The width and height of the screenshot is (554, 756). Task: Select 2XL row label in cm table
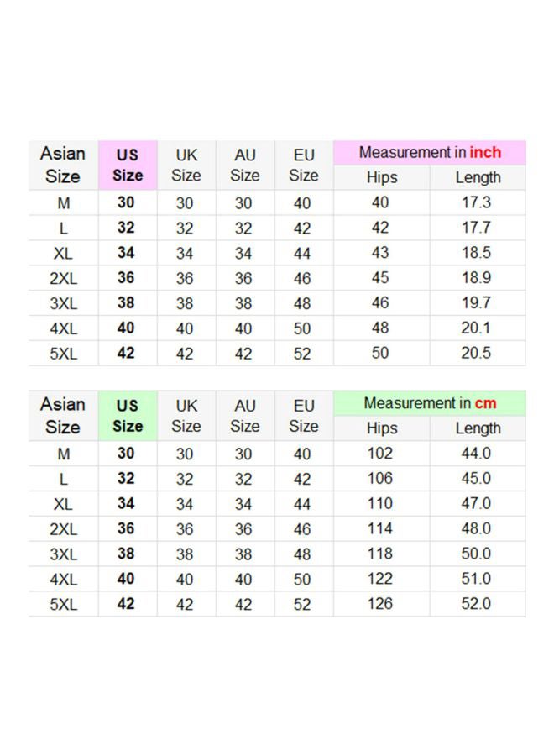[63, 529]
